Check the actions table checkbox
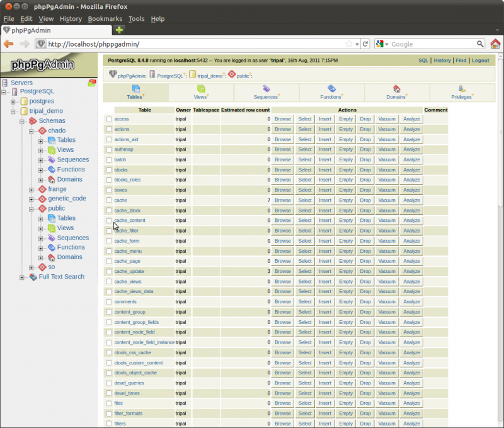504x428 pixels. click(x=109, y=129)
